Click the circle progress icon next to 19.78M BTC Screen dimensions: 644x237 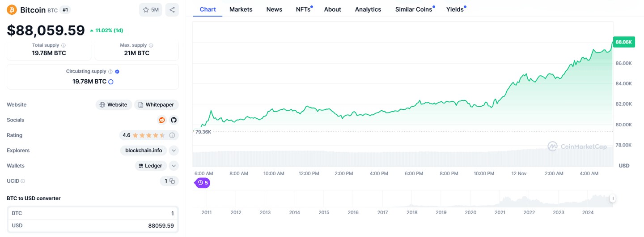[111, 82]
